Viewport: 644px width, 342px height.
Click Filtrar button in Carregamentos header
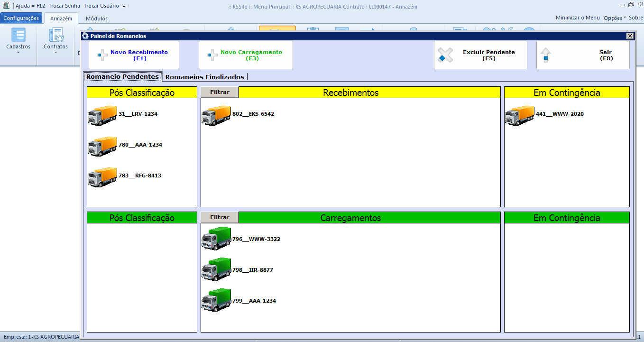click(x=220, y=218)
